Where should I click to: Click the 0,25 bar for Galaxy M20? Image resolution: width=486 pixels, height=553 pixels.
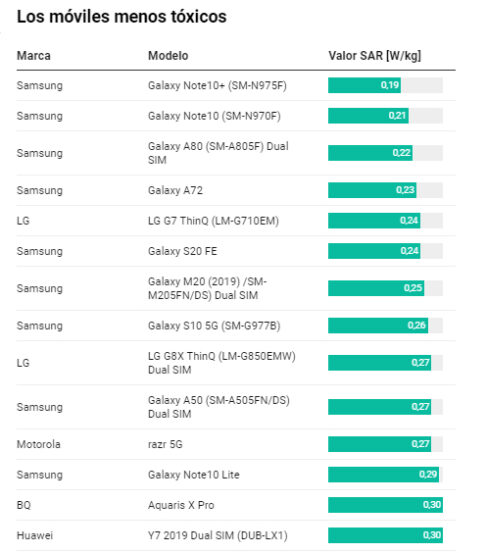click(x=376, y=288)
